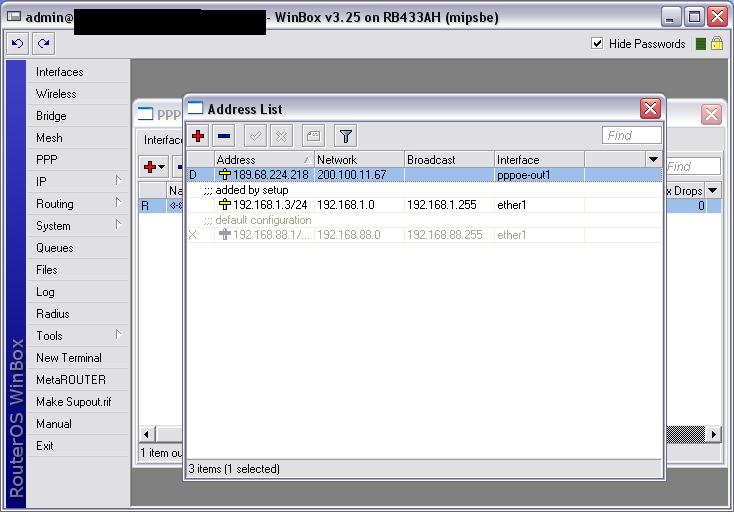The width and height of the screenshot is (734, 512).
Task: Click Exit in the sidebar
Action: click(x=77, y=446)
